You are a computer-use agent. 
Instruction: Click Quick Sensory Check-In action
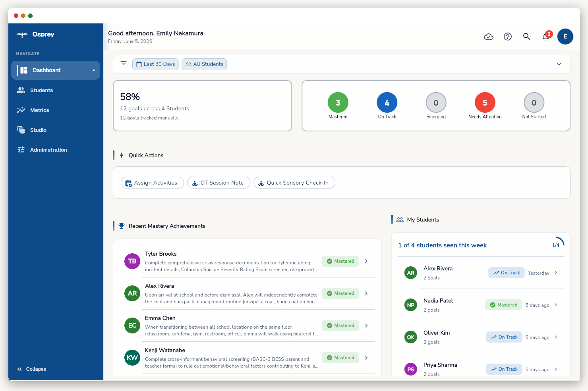294,183
